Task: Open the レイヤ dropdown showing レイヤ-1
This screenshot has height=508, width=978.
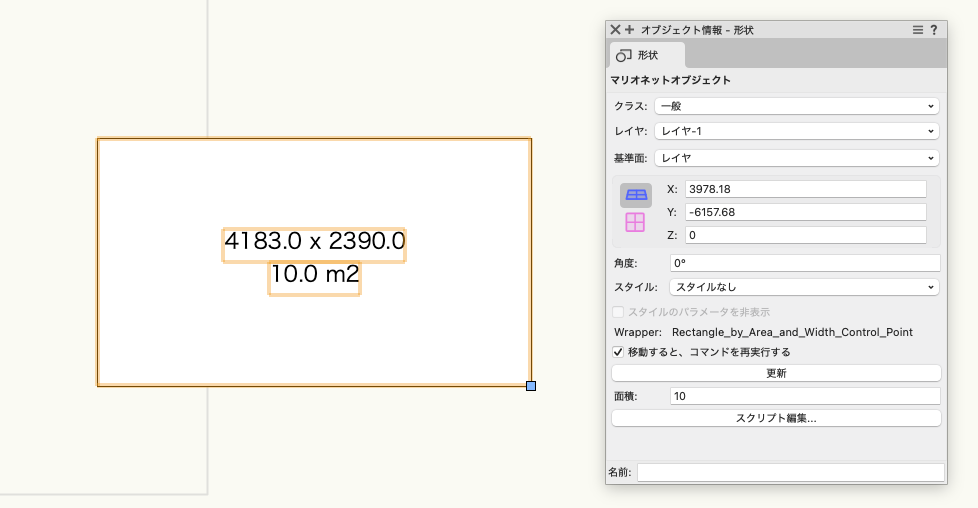Action: [x=796, y=131]
